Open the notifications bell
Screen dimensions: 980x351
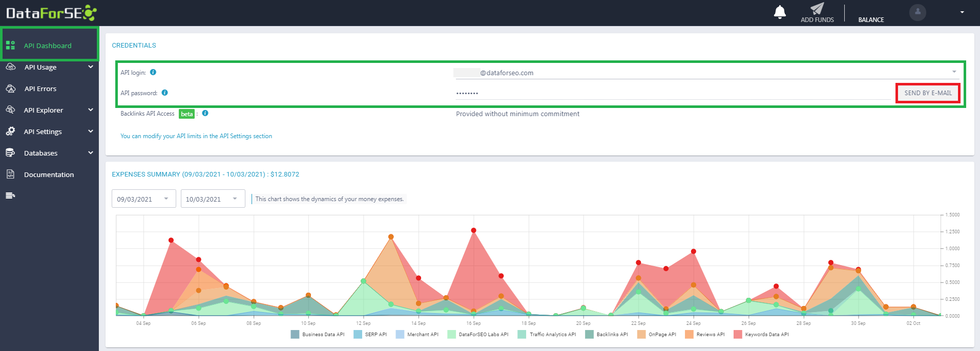tap(780, 12)
